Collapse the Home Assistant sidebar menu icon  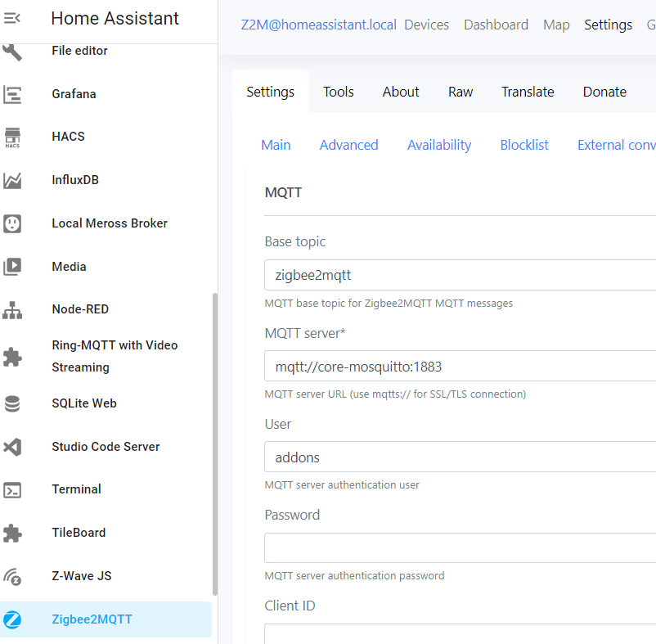click(x=11, y=19)
